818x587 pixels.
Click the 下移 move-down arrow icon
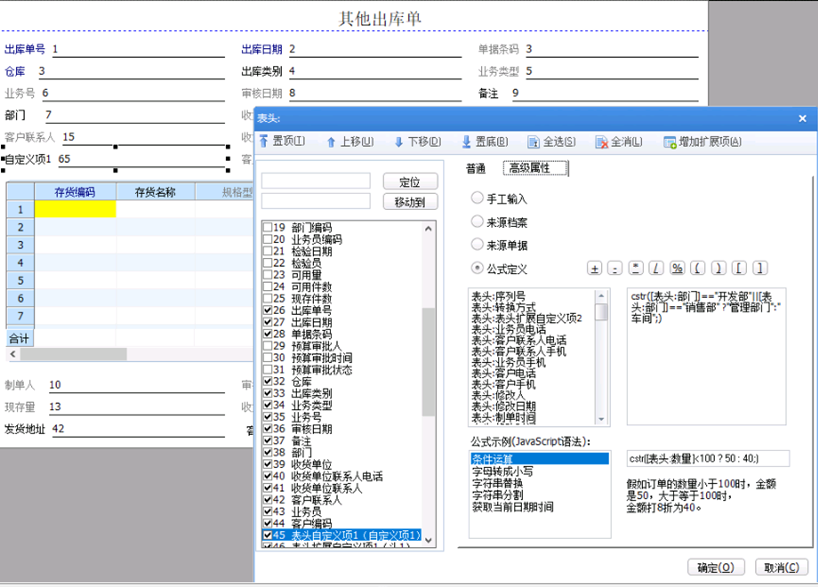tap(399, 142)
